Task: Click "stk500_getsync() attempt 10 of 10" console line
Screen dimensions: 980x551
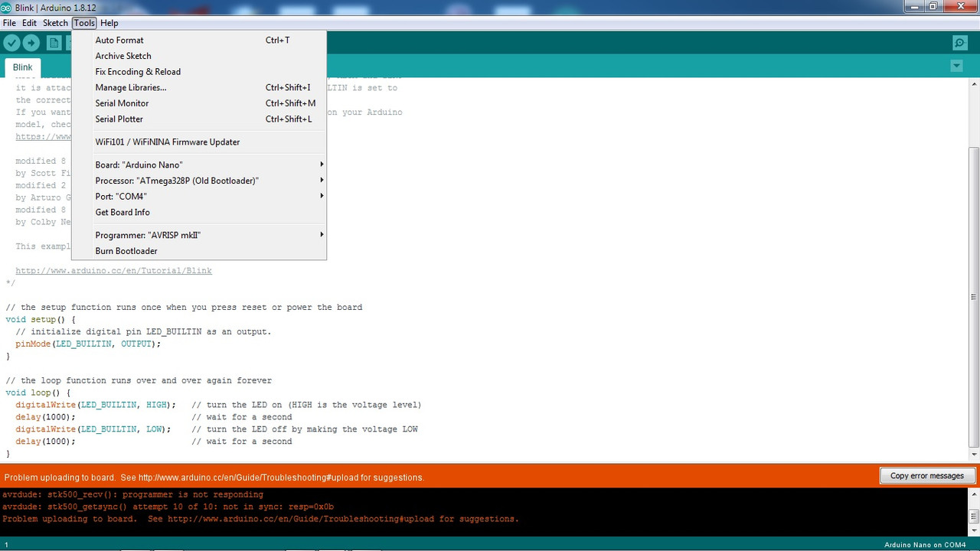Action: [168, 507]
